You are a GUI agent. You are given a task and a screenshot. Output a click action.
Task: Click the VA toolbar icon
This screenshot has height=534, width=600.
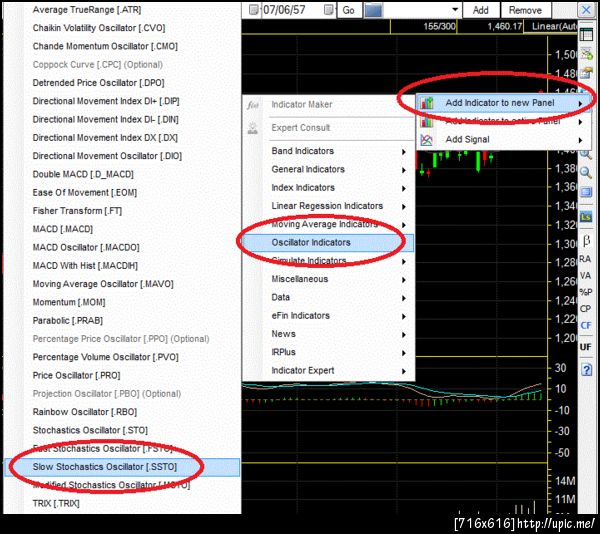pyautogui.click(x=585, y=276)
